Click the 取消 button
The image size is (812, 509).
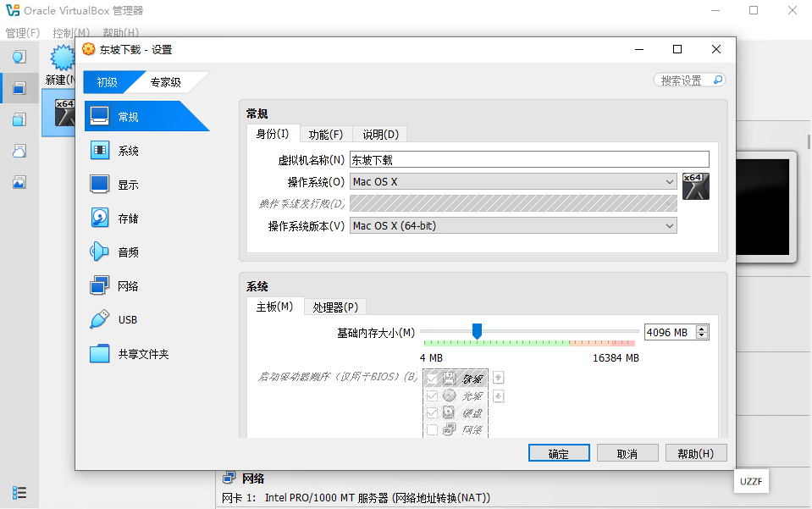pos(627,452)
